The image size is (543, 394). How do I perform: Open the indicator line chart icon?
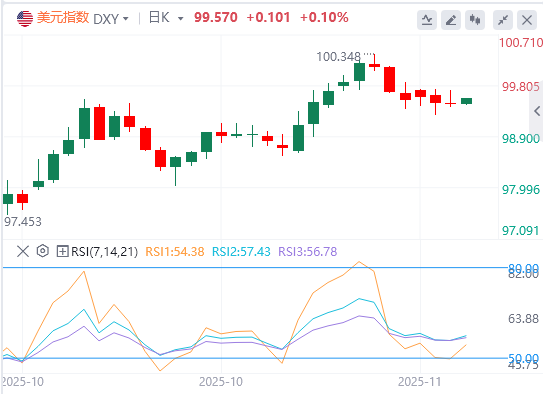(427, 20)
